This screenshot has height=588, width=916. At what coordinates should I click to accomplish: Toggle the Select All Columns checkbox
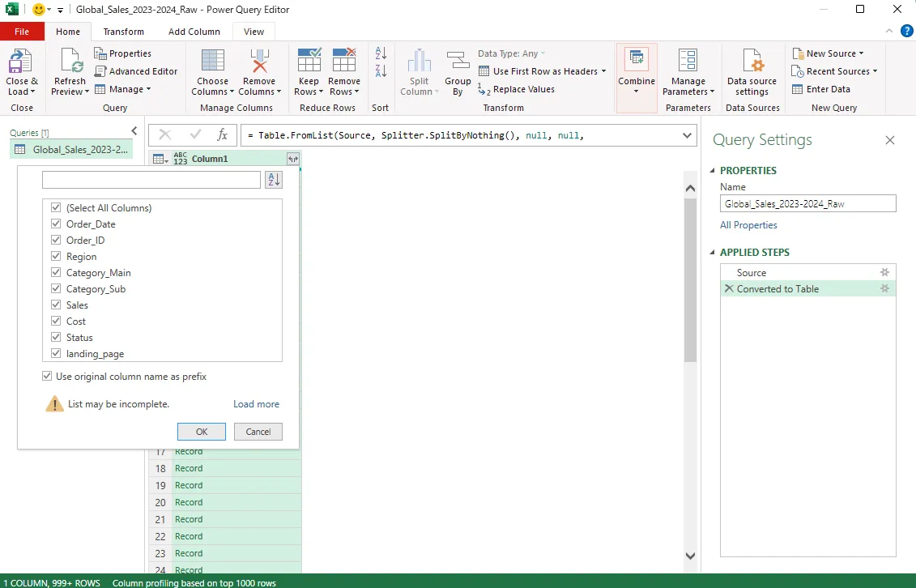[56, 207]
